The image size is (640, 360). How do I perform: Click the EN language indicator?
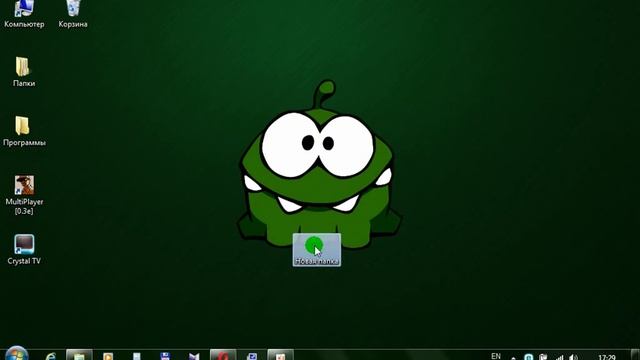click(496, 356)
